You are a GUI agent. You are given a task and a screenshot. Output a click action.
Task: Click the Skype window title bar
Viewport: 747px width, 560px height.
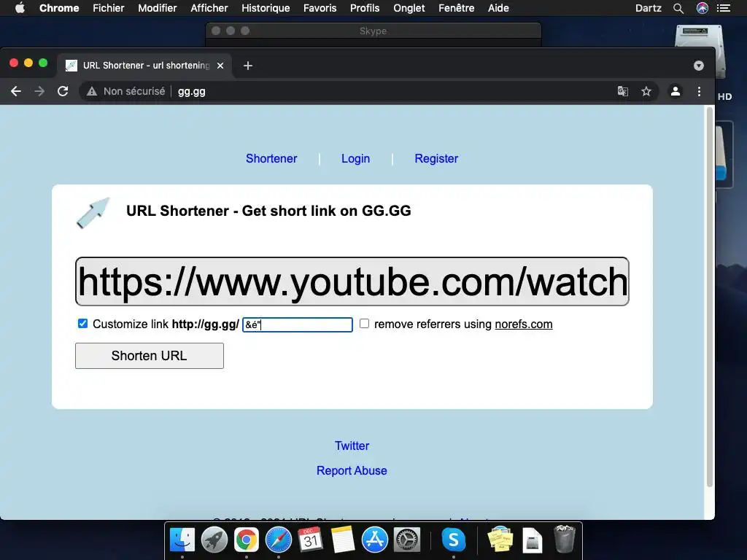tap(373, 31)
